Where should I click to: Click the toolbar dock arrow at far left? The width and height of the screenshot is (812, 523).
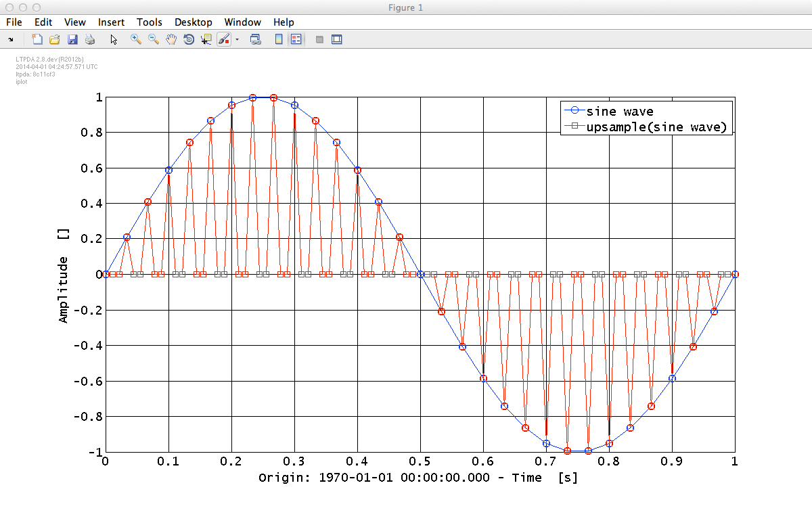point(11,39)
